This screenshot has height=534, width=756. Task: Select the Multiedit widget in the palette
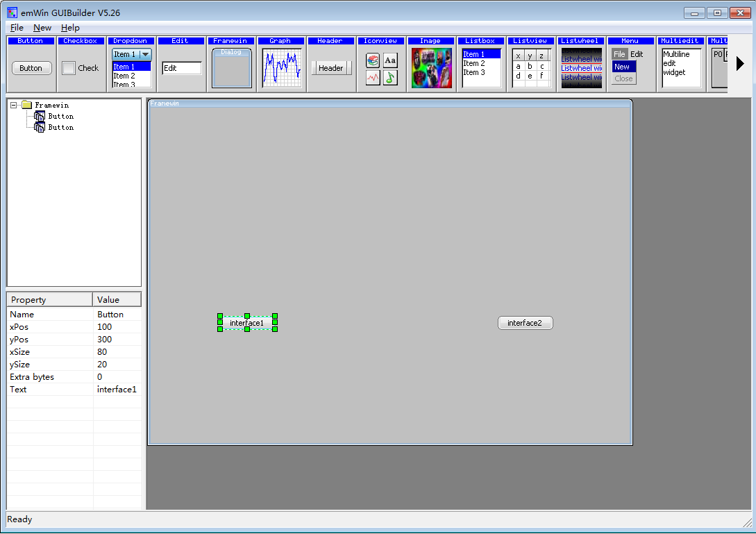click(681, 64)
